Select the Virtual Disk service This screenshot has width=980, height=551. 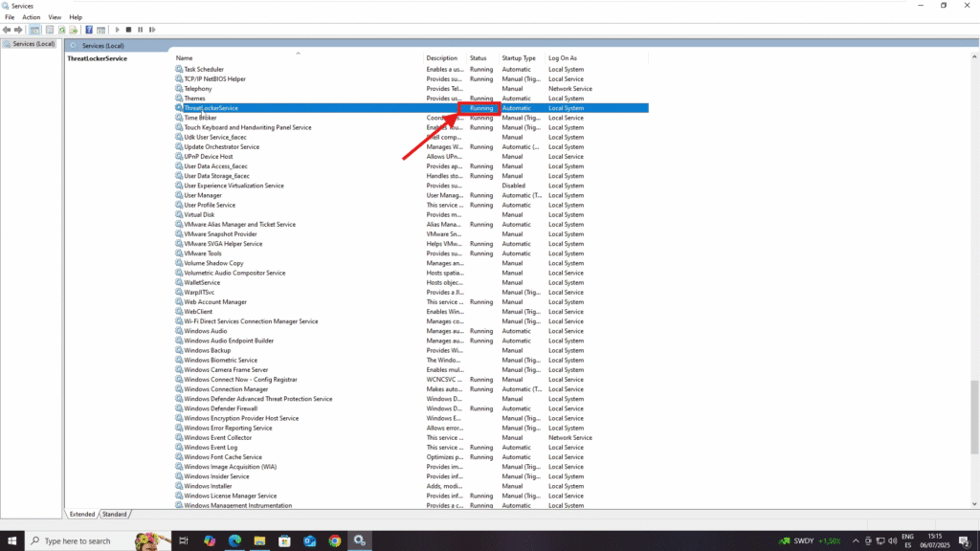click(199, 215)
